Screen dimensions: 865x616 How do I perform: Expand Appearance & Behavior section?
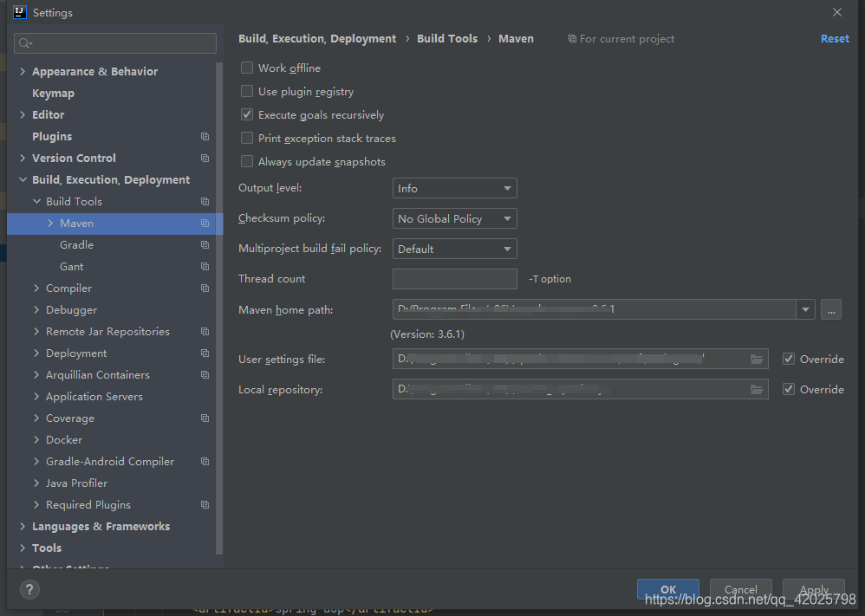tap(23, 71)
